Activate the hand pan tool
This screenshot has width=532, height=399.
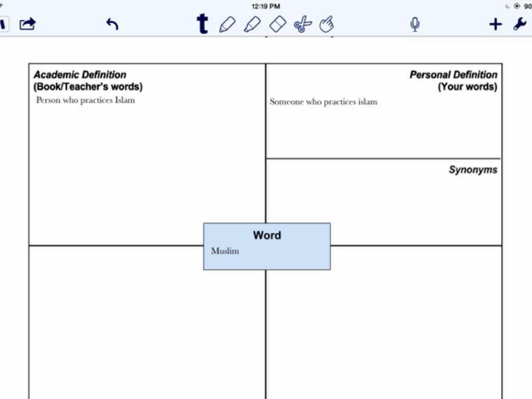click(327, 24)
